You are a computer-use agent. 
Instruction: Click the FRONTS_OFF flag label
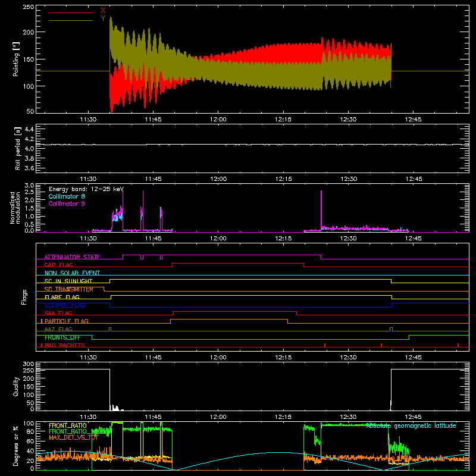point(62,337)
